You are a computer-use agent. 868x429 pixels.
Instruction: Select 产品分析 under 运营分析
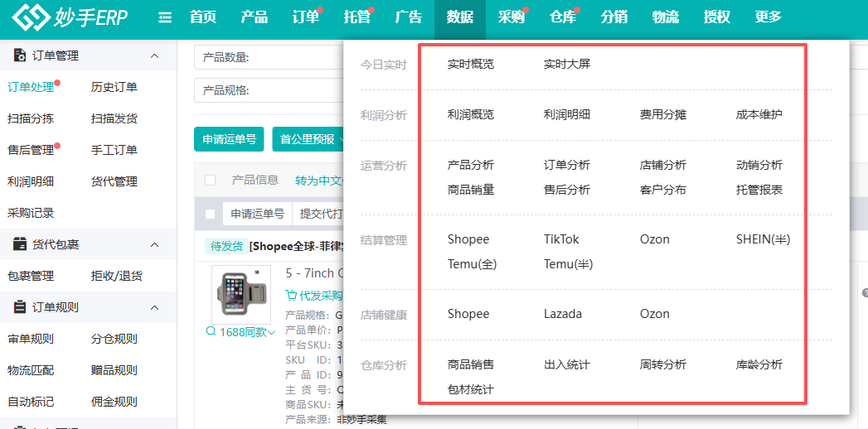(x=471, y=166)
